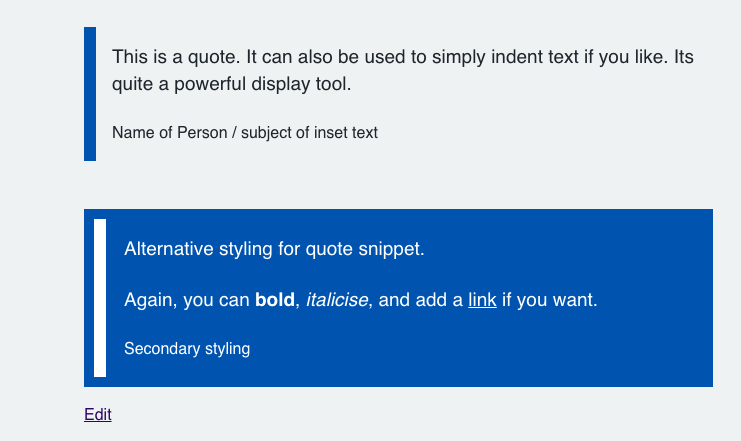741x441 pixels.
Task: Select the "This is a quote." sentence
Action: pyautogui.click(x=172, y=58)
